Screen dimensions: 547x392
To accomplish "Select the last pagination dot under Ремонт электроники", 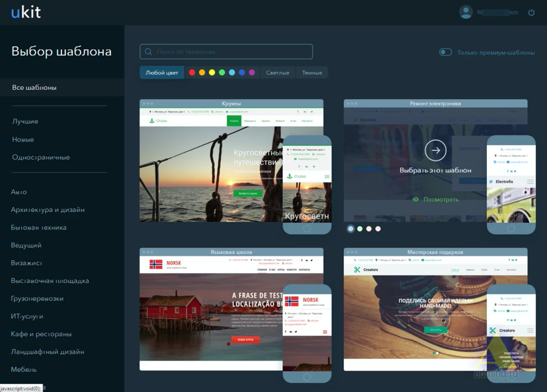I will pyautogui.click(x=378, y=228).
